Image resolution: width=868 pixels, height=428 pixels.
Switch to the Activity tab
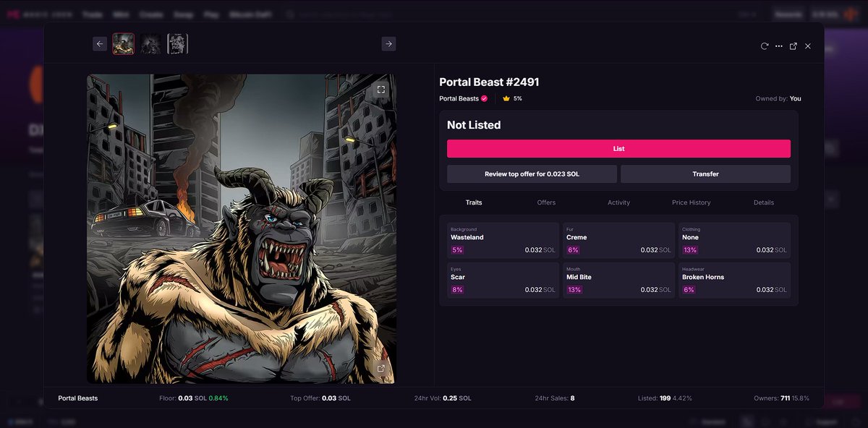618,202
